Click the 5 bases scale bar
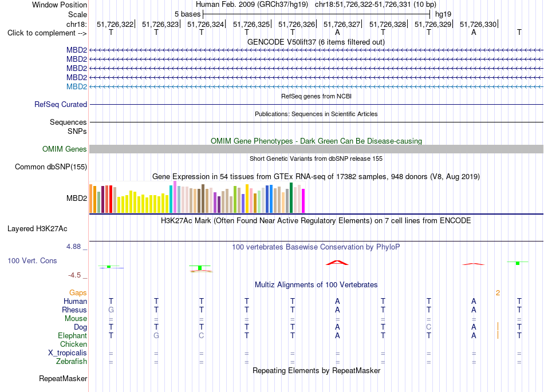 point(317,14)
